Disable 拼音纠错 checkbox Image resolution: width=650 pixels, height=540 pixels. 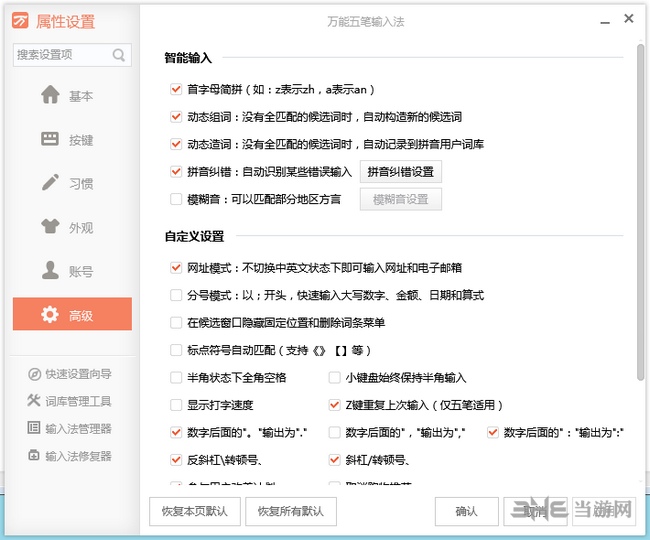176,172
